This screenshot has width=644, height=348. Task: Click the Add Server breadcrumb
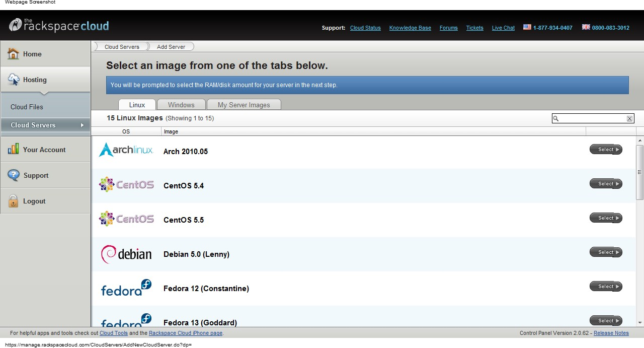click(x=171, y=47)
